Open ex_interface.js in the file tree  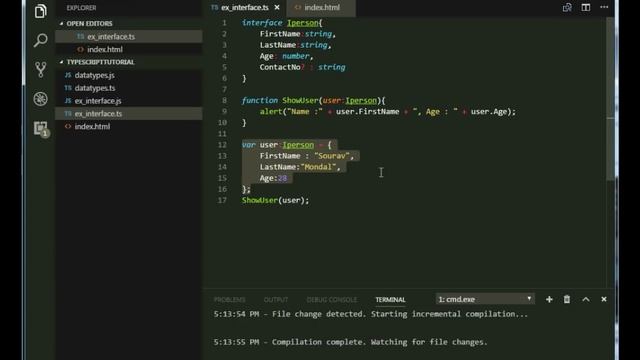129,101
